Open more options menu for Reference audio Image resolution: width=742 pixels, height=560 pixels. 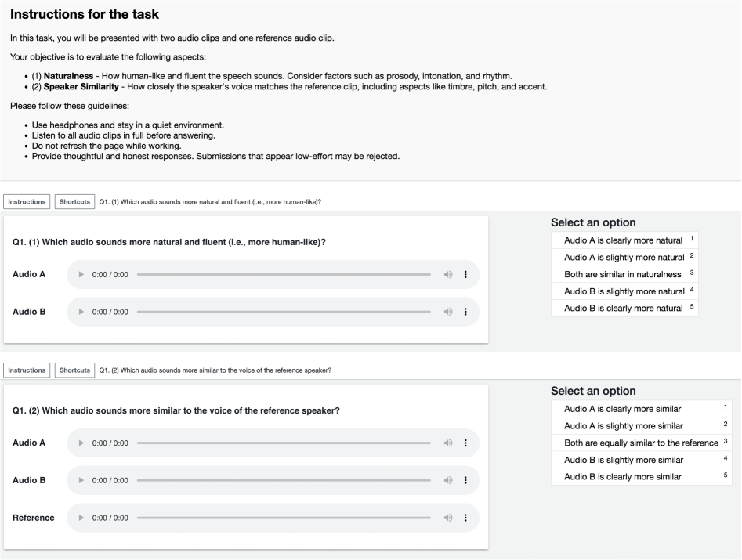[465, 518]
